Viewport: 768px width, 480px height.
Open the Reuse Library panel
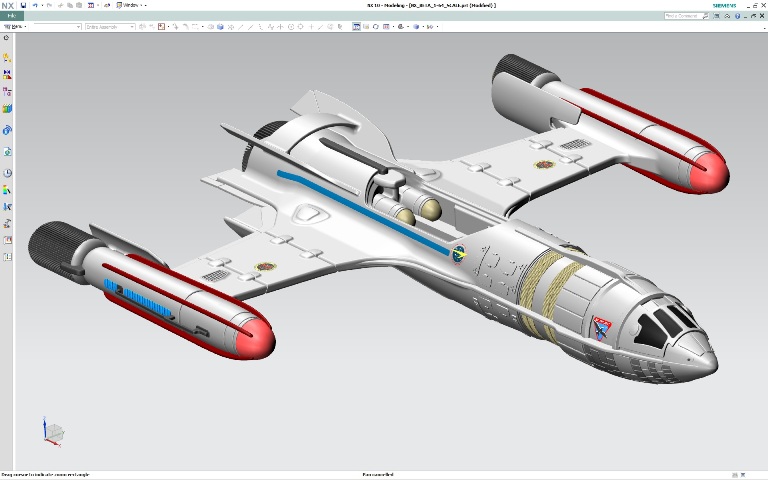(x=7, y=109)
